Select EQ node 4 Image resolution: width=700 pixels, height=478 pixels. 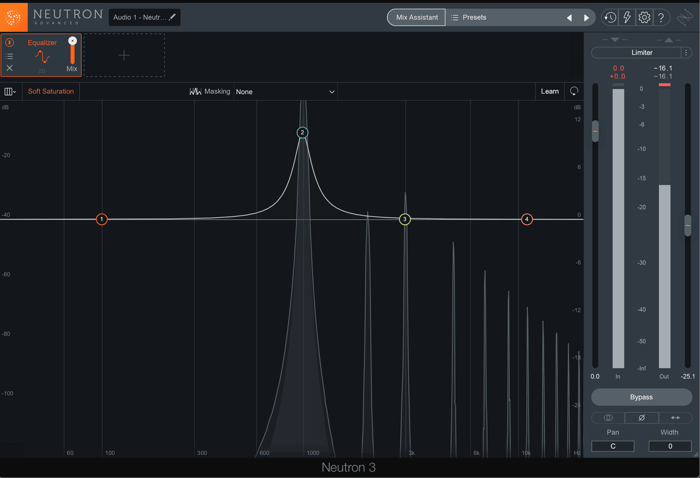pos(527,219)
